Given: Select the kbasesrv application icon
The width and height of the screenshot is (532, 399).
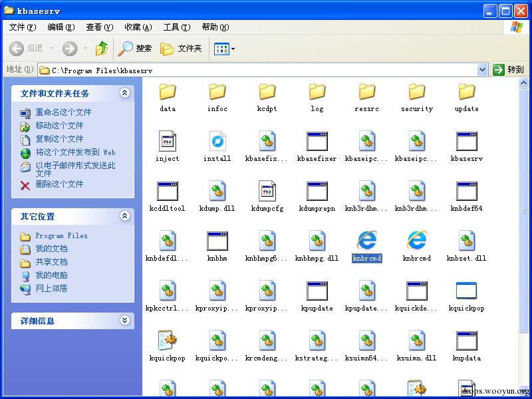Looking at the screenshot, I should pos(467,141).
